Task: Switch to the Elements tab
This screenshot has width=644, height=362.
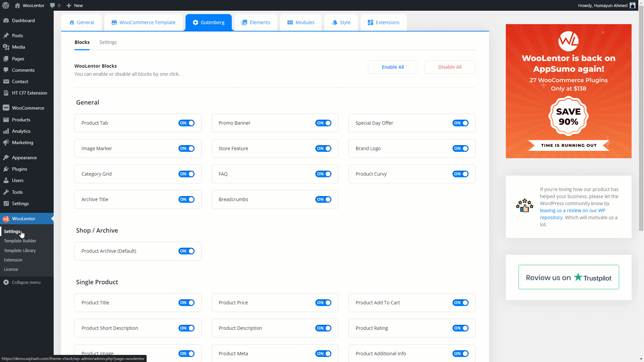Action: point(256,22)
